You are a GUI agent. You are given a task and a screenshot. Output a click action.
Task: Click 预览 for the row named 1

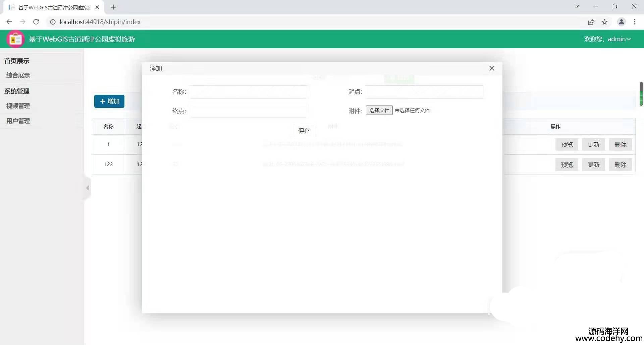pos(567,145)
